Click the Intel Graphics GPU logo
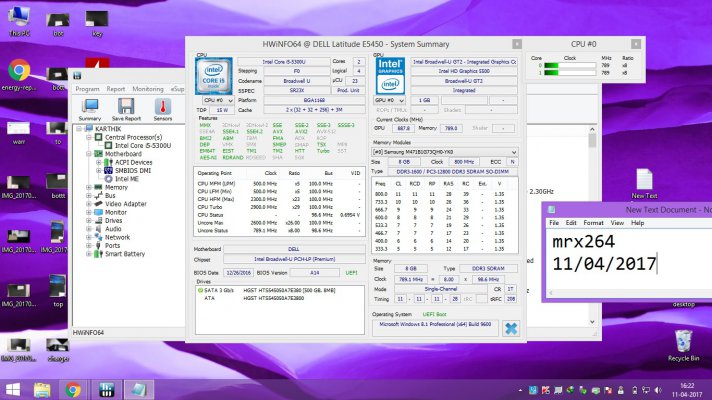The width and height of the screenshot is (712, 400). coord(391,76)
